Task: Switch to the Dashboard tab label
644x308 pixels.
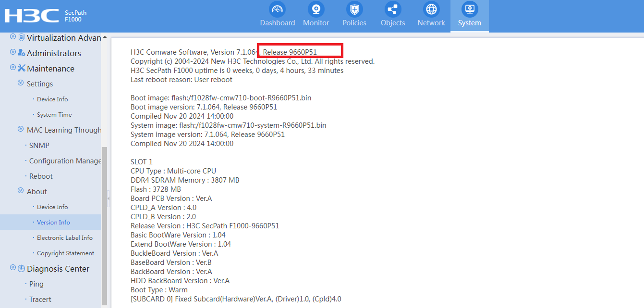Action: (277, 23)
